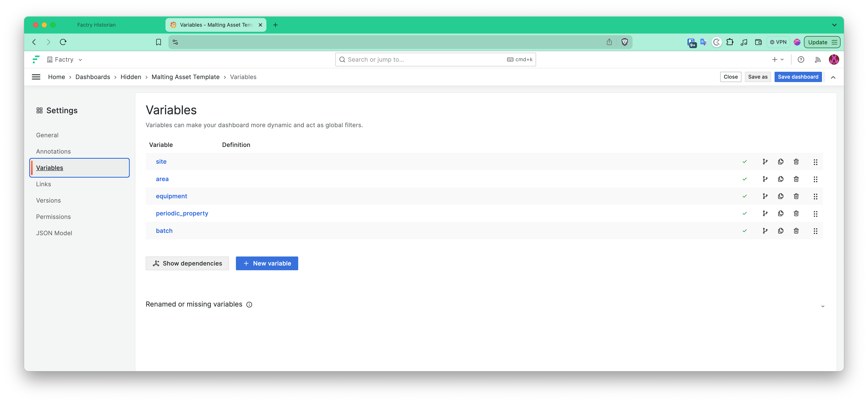Duplicate the batch variable
868x403 pixels.
click(x=780, y=231)
